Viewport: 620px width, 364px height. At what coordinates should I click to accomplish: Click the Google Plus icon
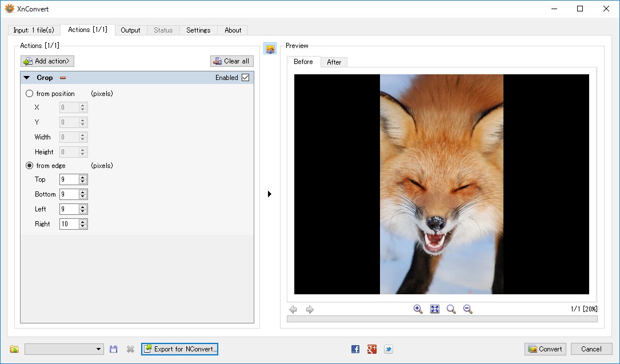[x=372, y=349]
